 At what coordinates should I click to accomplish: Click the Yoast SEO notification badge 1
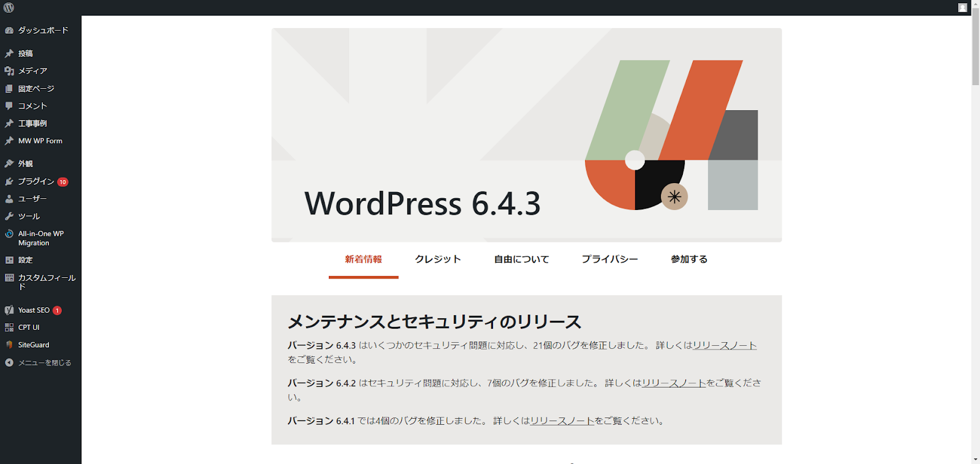click(57, 310)
